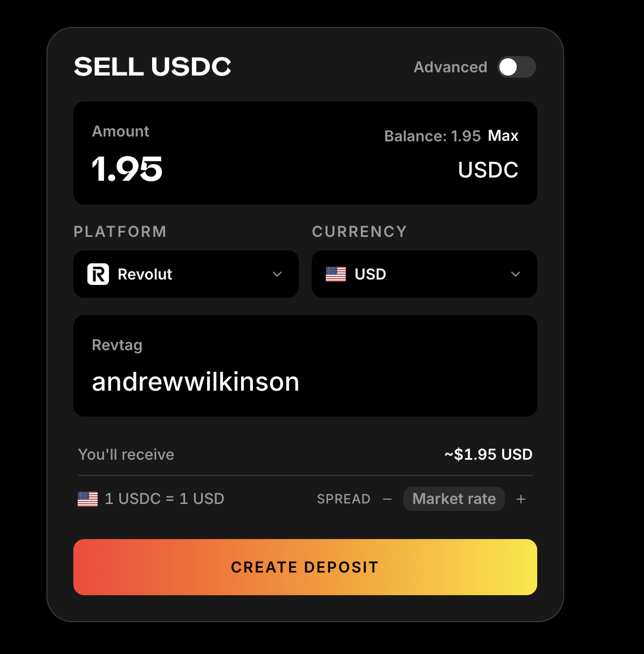
Task: Select the Market rate pill
Action: click(454, 499)
